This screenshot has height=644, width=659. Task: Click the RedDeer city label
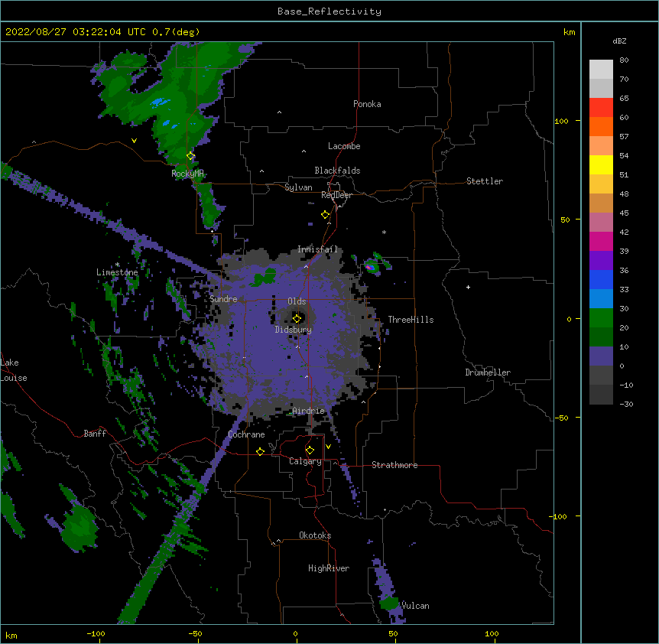[336, 195]
